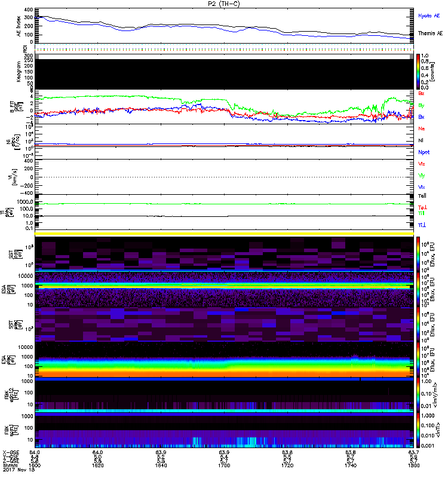This screenshot has height=478, width=448.
Task: Click the FBK scm spectrogram panel
Action: click(224, 430)
